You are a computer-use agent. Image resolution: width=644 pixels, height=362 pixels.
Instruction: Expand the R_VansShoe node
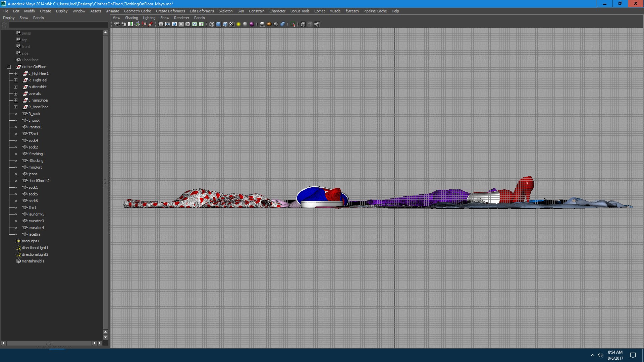(15, 107)
